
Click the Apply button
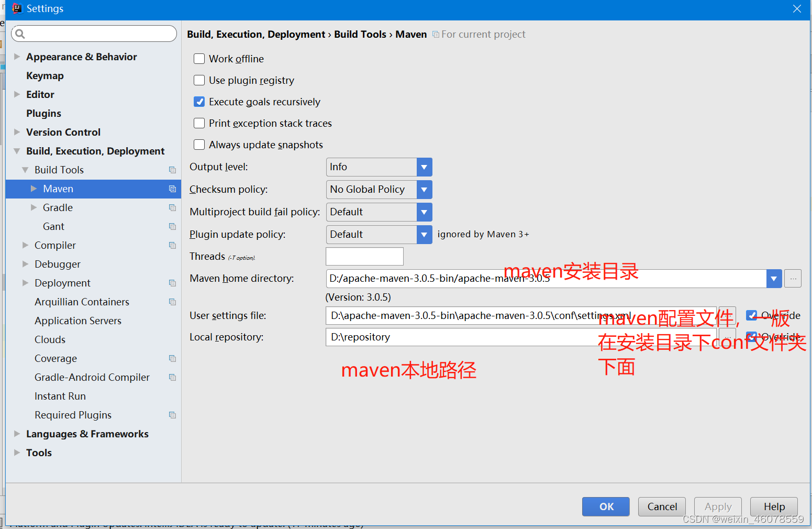(x=718, y=506)
